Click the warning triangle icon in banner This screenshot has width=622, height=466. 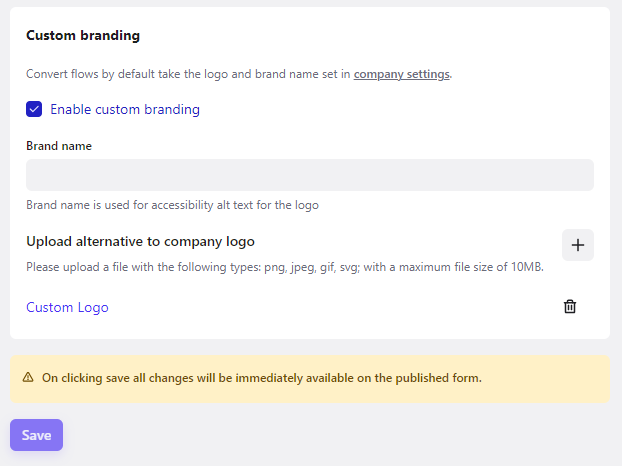tap(28, 378)
